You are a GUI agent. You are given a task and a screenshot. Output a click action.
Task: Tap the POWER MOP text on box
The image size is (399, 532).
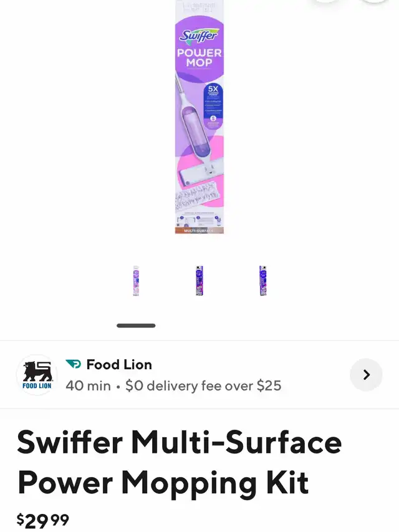[199, 57]
